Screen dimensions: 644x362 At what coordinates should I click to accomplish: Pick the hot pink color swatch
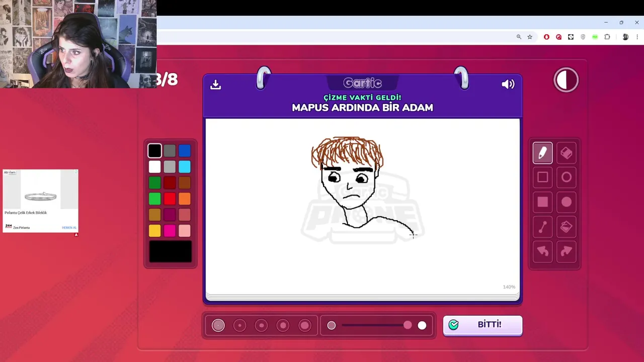pos(170,231)
